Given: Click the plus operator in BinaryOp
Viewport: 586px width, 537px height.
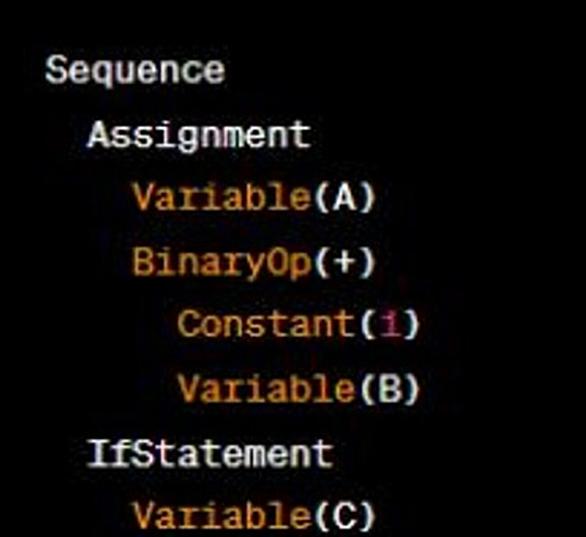Looking at the screenshot, I should tap(345, 262).
